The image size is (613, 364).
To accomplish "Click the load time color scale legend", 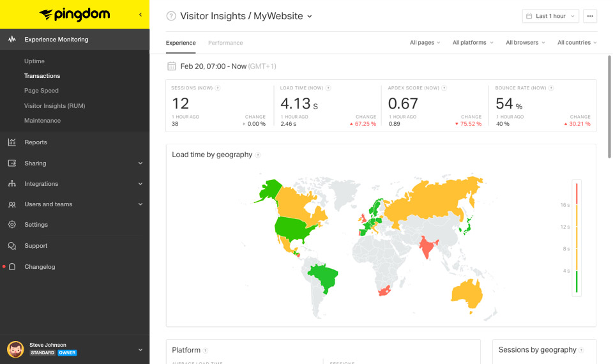I will (576, 238).
